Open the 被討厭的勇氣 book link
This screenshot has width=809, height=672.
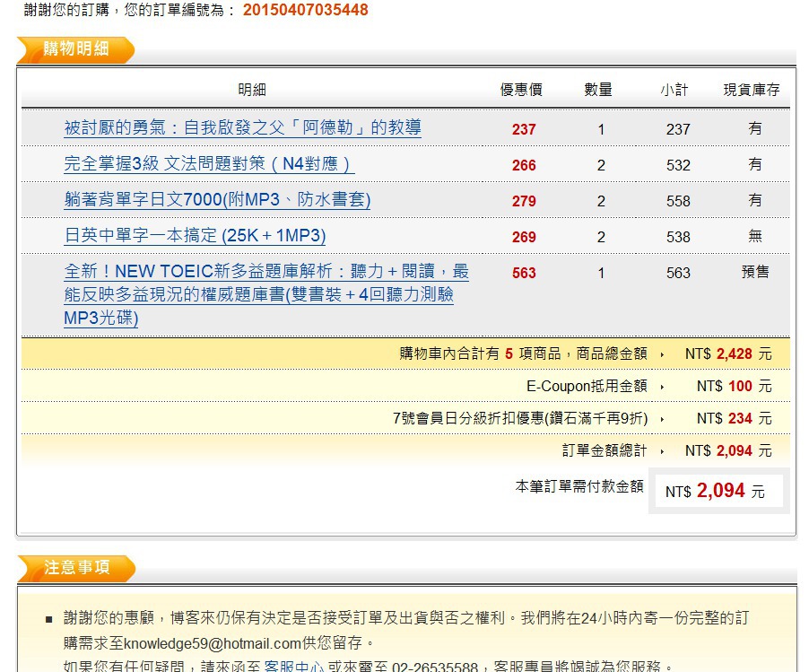[242, 128]
